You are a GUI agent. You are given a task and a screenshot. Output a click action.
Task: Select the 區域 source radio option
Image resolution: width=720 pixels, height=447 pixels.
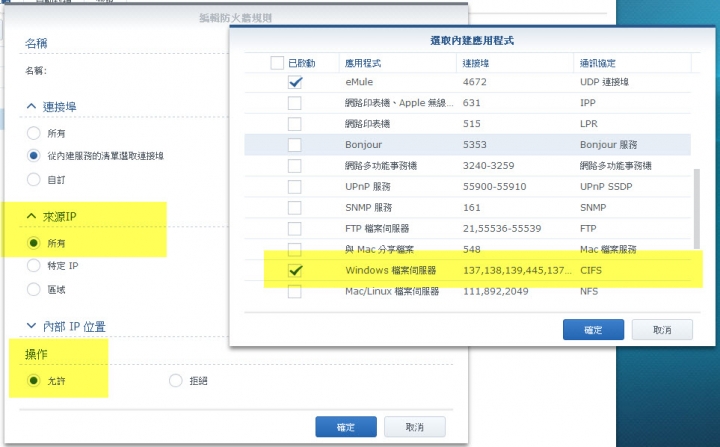(x=34, y=289)
